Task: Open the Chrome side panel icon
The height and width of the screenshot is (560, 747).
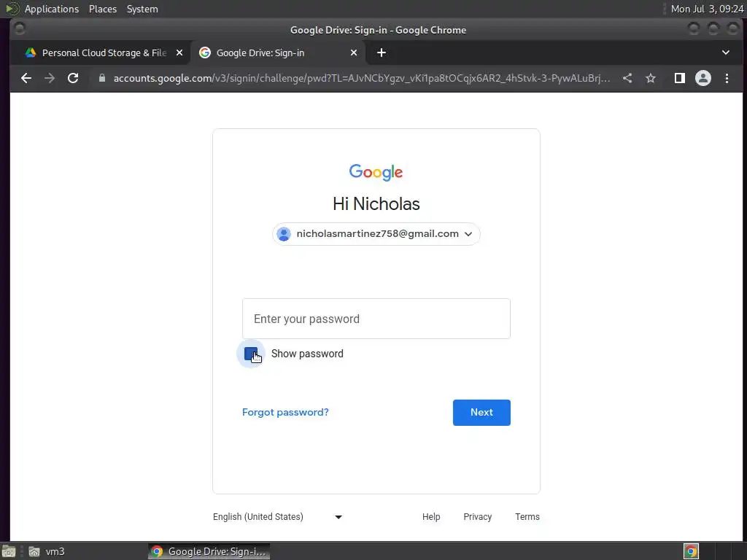Action: click(x=680, y=78)
